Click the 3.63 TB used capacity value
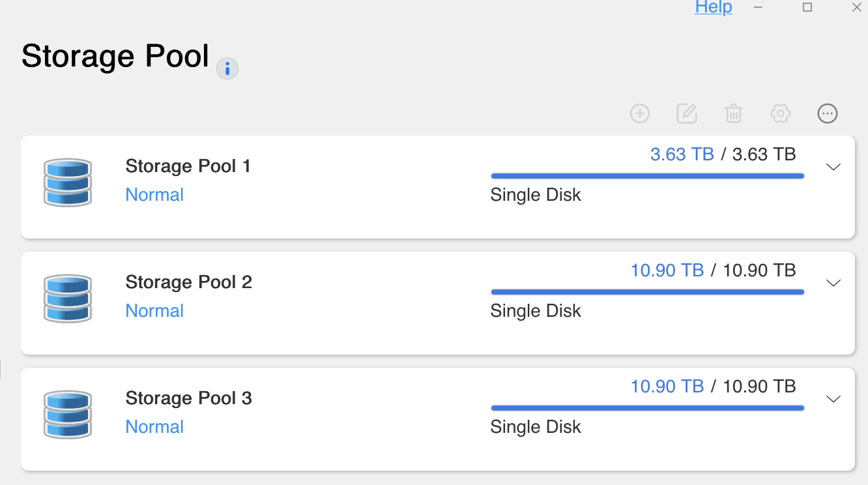 pos(682,154)
